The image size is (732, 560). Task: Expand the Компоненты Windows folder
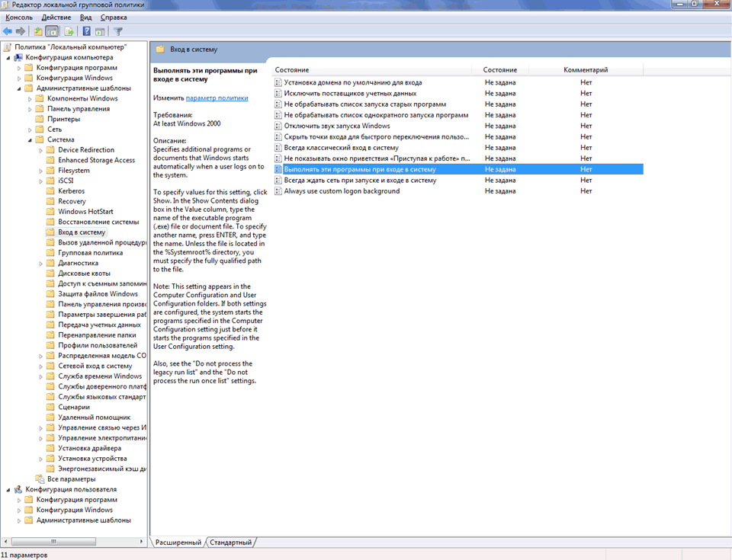click(30, 98)
